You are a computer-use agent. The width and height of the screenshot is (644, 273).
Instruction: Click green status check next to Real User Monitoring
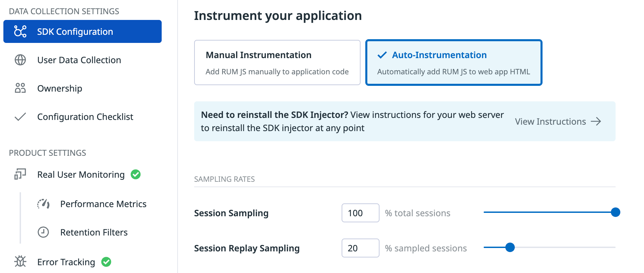point(136,174)
